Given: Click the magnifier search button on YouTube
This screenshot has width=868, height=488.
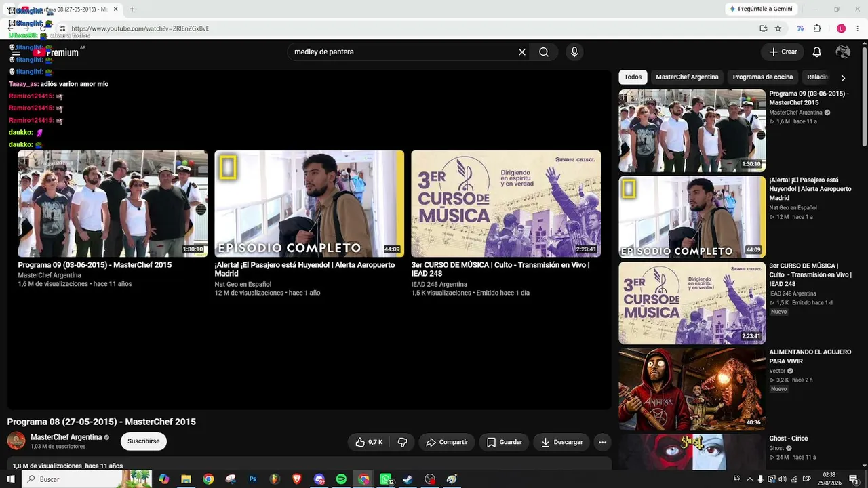Looking at the screenshot, I should pyautogui.click(x=544, y=52).
